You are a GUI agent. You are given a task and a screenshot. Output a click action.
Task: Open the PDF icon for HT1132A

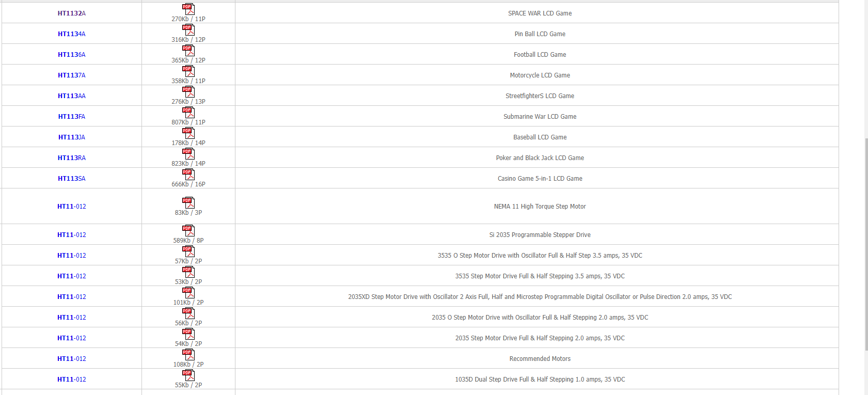188,9
